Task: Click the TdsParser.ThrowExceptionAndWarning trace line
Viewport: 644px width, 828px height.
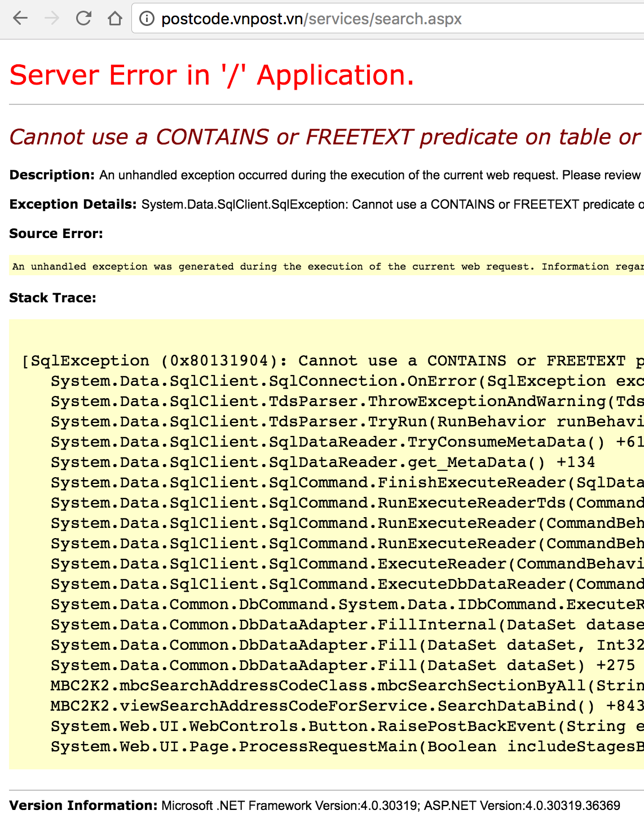Action: tap(346, 402)
